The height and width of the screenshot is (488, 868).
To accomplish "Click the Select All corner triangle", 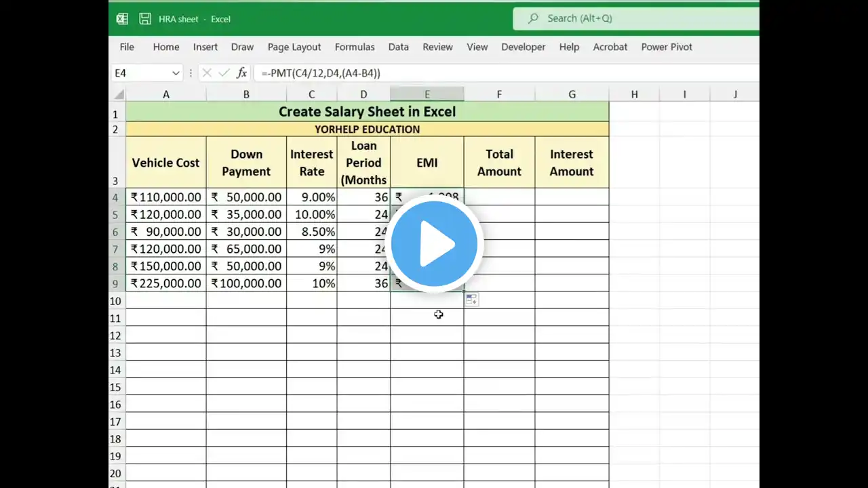I will pyautogui.click(x=119, y=94).
